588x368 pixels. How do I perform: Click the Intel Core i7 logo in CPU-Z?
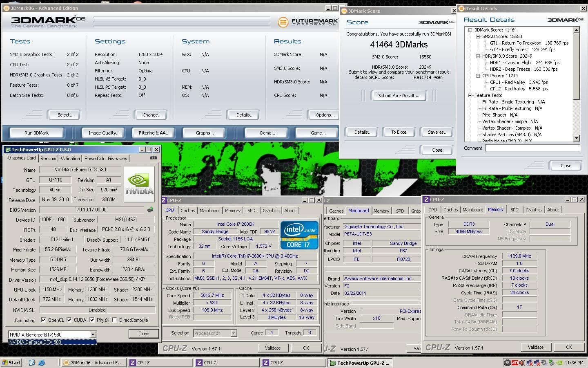click(299, 235)
